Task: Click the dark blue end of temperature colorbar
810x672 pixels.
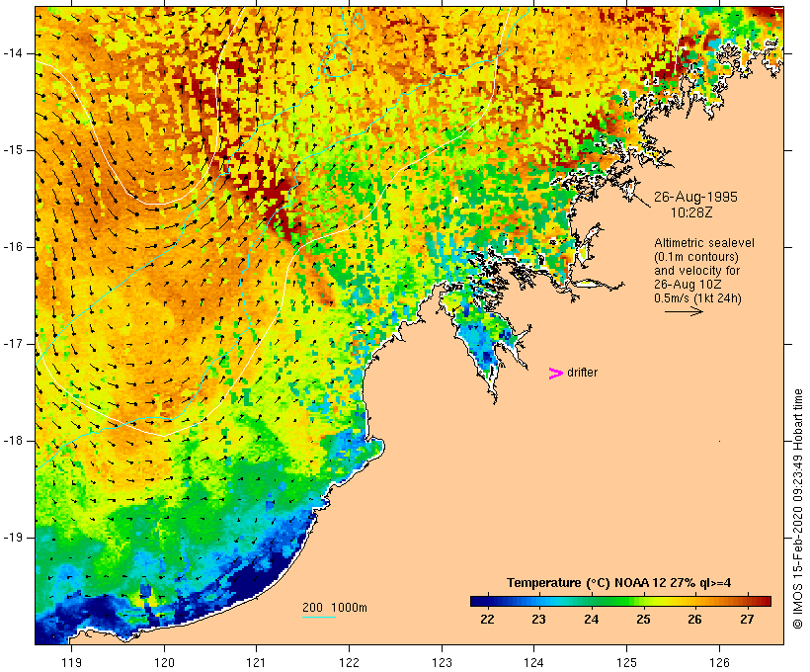Action: point(478,601)
